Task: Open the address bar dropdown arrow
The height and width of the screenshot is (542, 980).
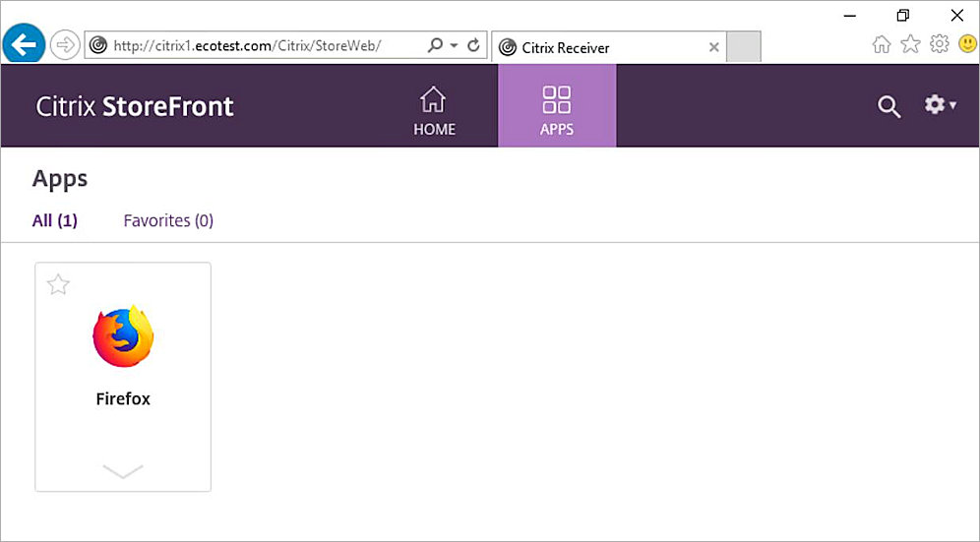Action: click(x=455, y=45)
